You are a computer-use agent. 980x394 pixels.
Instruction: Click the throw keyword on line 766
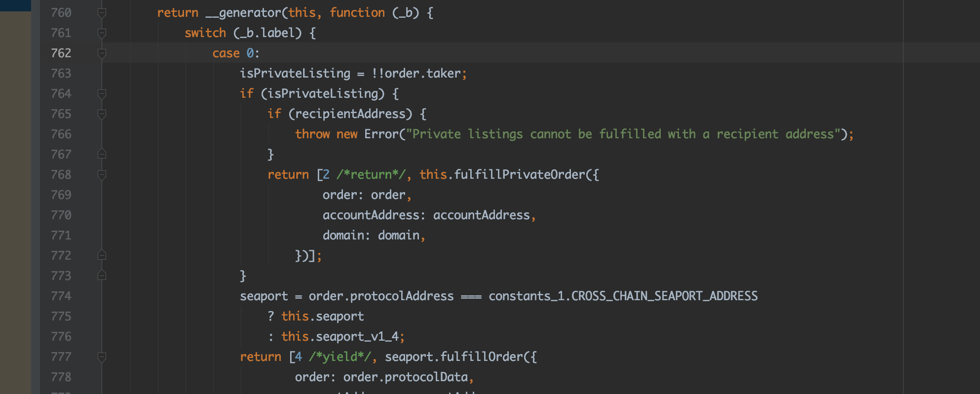point(312,134)
